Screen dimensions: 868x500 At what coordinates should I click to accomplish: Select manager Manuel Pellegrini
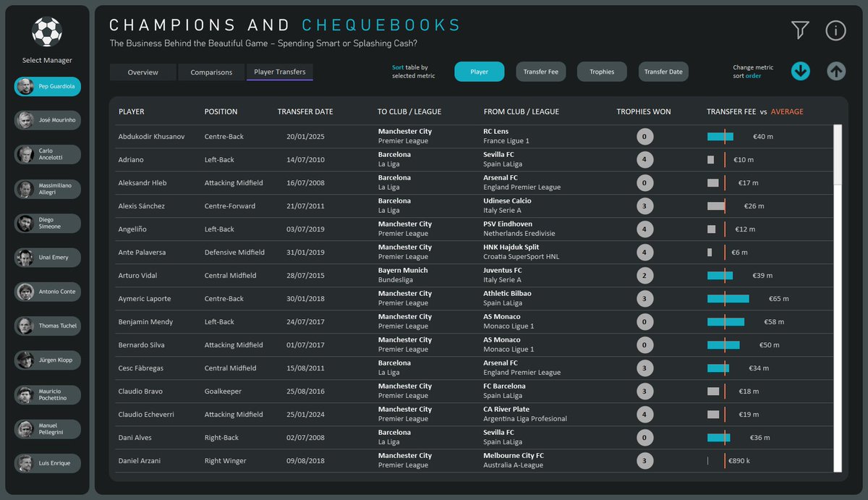pyautogui.click(x=48, y=428)
